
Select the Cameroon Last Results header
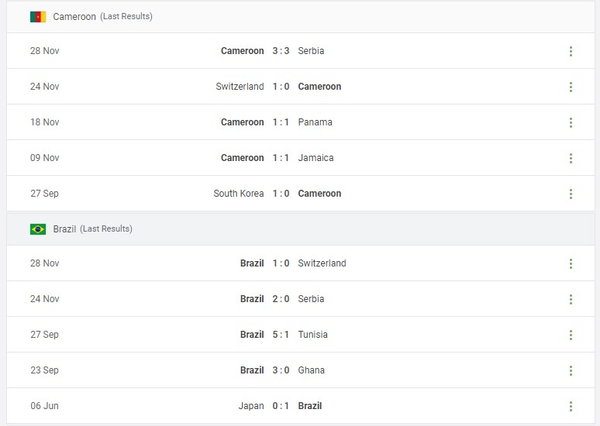click(x=102, y=17)
